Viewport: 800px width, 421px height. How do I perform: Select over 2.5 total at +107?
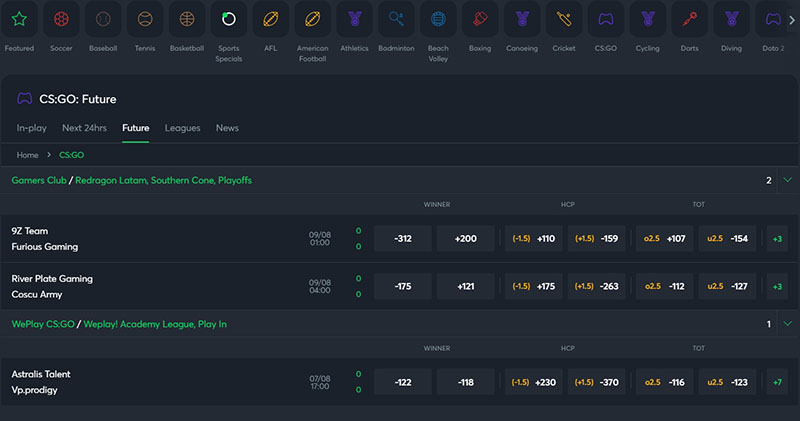tap(664, 238)
